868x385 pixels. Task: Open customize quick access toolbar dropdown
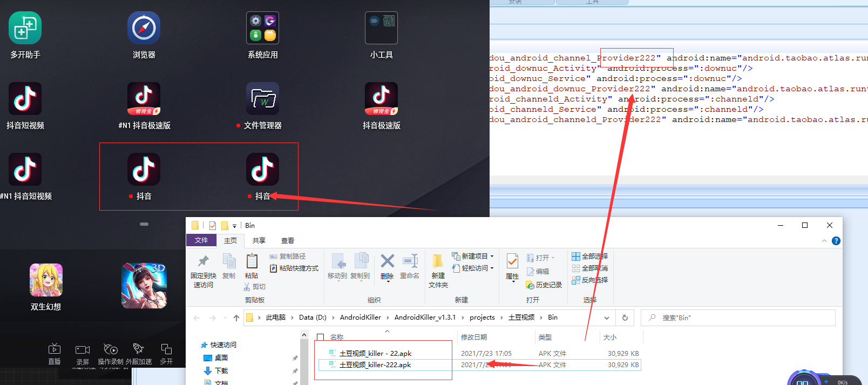(234, 226)
